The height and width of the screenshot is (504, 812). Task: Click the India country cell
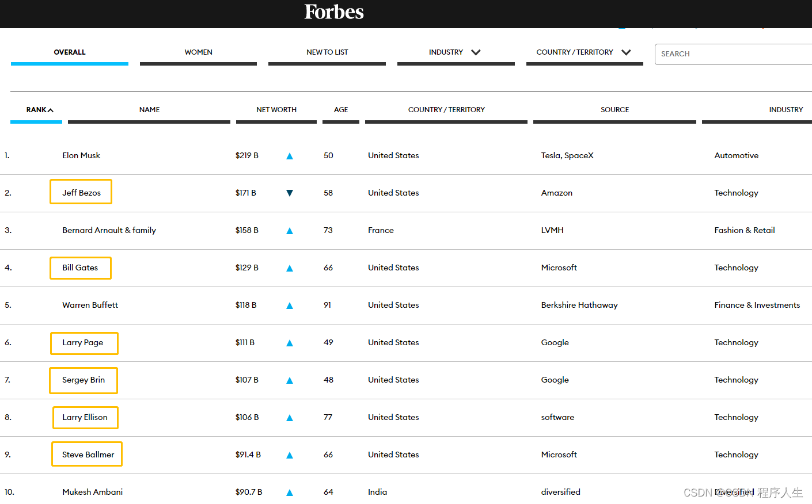point(377,492)
